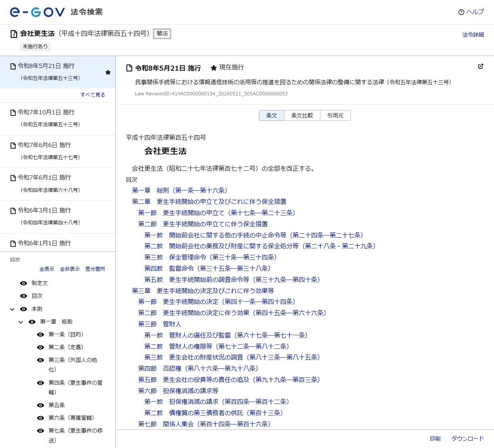Screen dimensions: 494x448
Task: Click the 閣法 label badge
Action: click(x=162, y=34)
